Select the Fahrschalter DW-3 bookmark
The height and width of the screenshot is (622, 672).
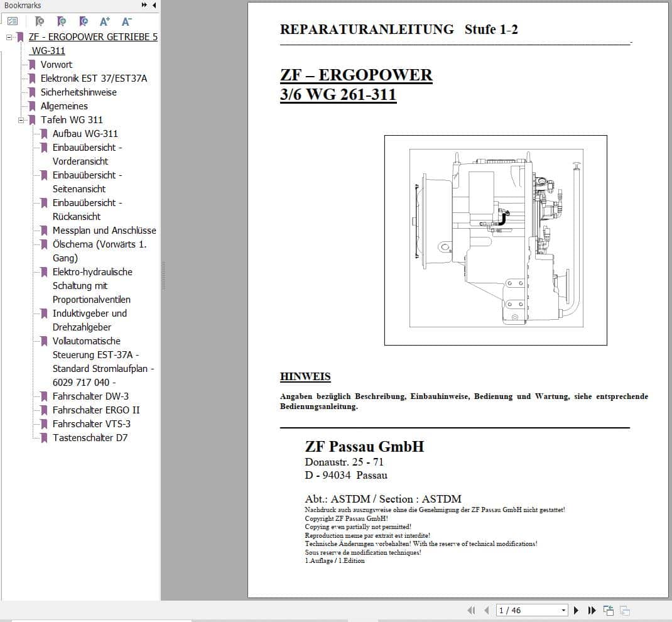(x=90, y=396)
